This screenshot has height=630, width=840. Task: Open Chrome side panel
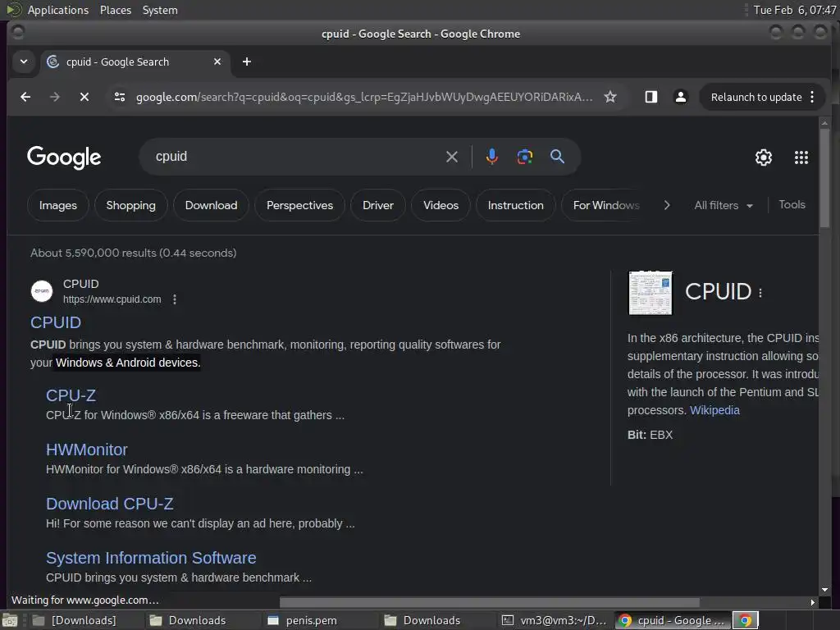click(x=651, y=97)
